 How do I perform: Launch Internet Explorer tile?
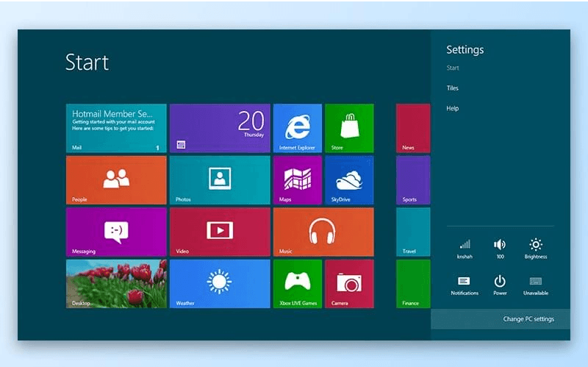tap(298, 128)
